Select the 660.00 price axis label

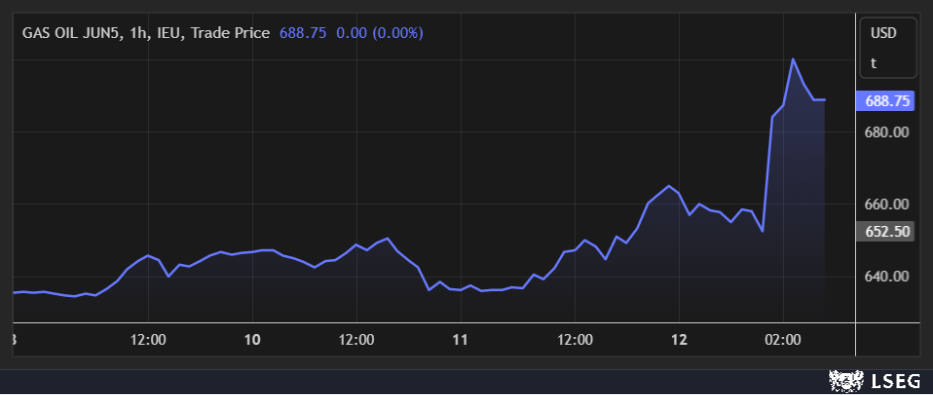click(x=887, y=204)
